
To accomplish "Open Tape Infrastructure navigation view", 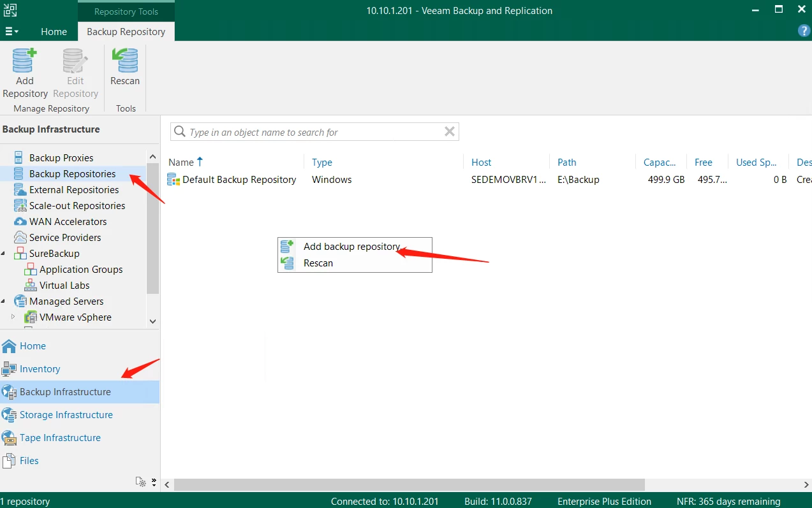I will click(60, 438).
